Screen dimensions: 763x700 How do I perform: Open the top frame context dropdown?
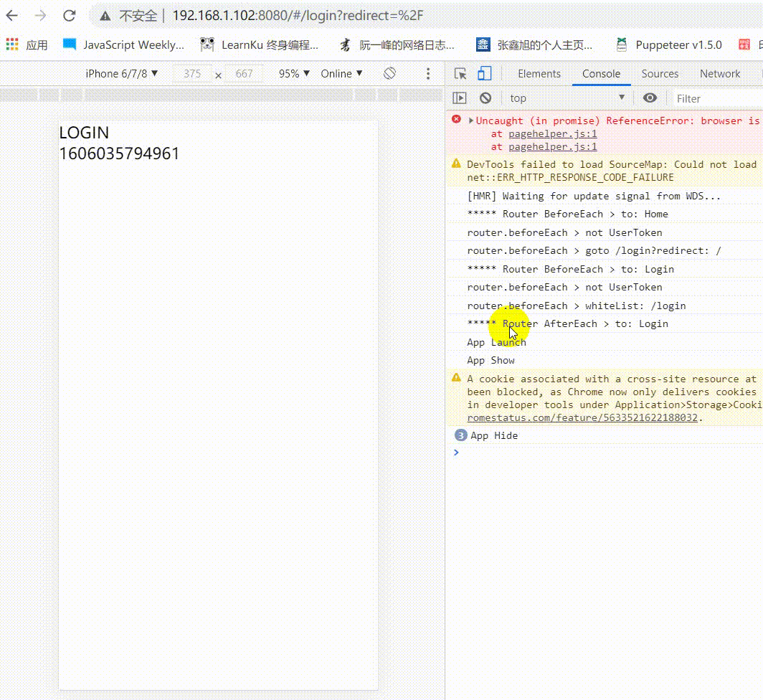click(x=567, y=98)
